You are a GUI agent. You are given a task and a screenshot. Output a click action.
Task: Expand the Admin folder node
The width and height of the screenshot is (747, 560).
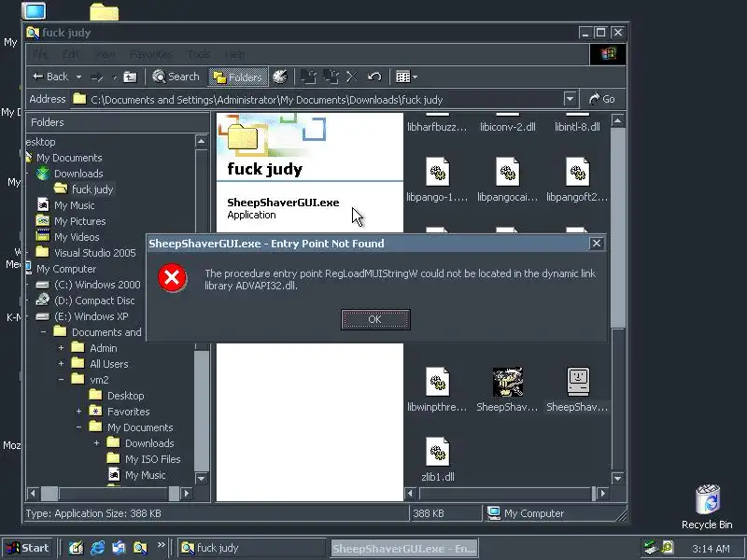[x=61, y=348]
